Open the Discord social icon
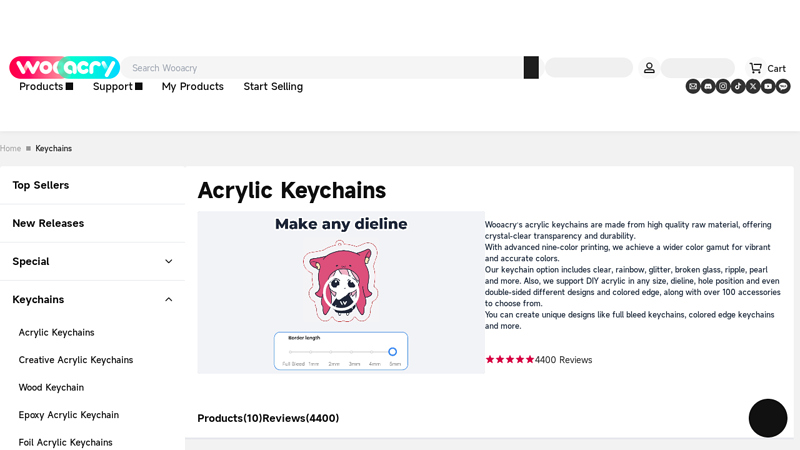 708,86
